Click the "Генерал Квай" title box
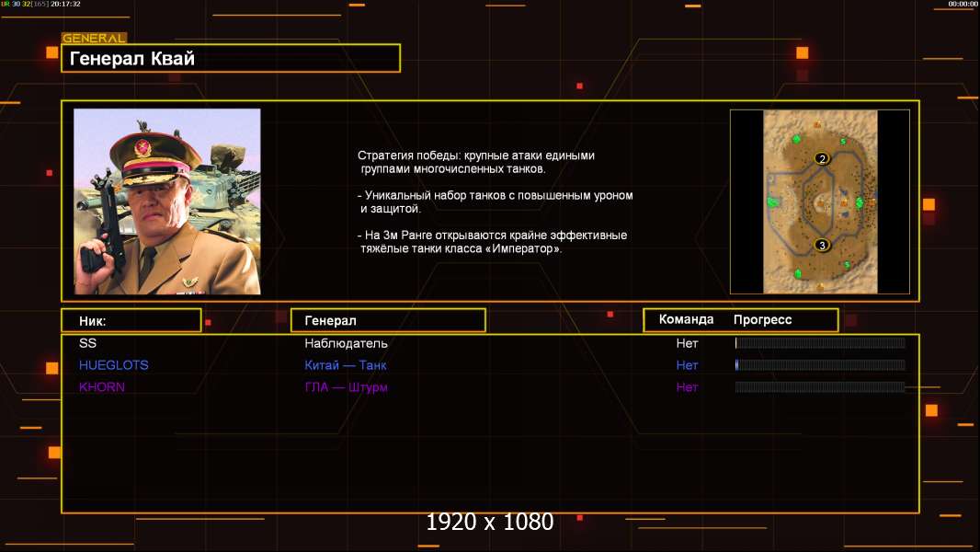980x552 pixels. (x=231, y=58)
